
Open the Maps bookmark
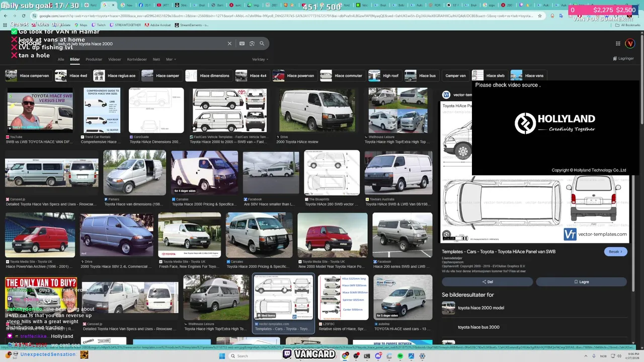80,25
